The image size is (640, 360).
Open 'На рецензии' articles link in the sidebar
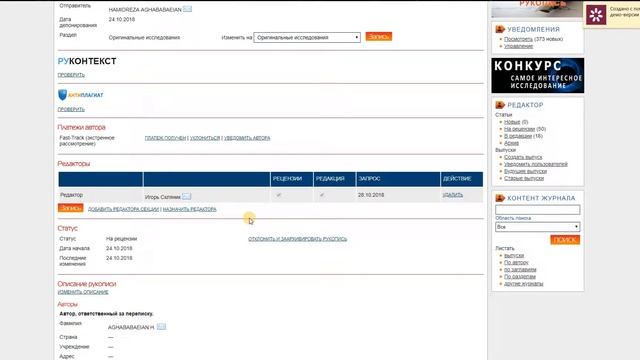click(519, 129)
